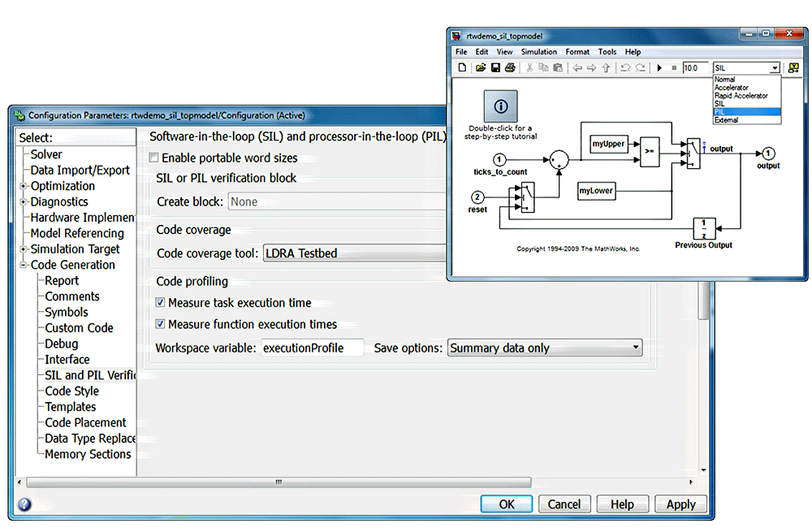The image size is (812, 532).
Task: Select the Previous Output delay block
Action: (x=704, y=228)
